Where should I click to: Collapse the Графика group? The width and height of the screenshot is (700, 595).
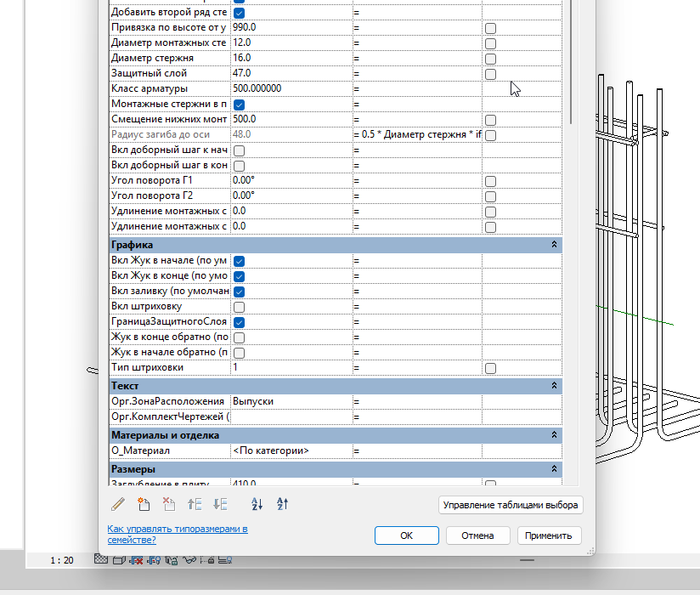[554, 244]
